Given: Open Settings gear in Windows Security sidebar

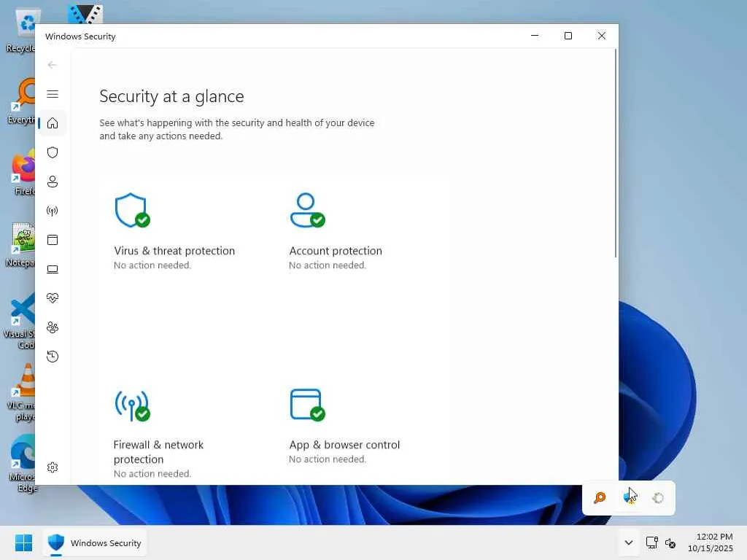Looking at the screenshot, I should click(53, 467).
